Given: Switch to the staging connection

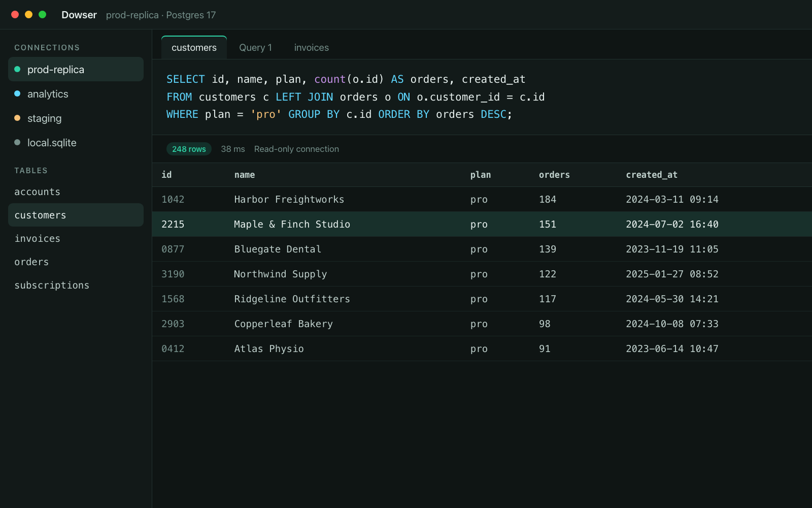Looking at the screenshot, I should [x=76, y=118].
